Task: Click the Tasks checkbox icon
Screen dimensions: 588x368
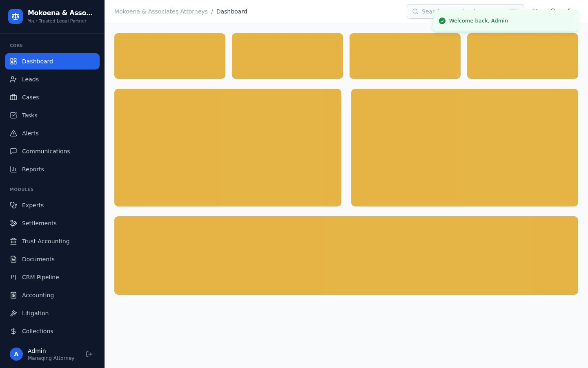Action: pos(13,115)
